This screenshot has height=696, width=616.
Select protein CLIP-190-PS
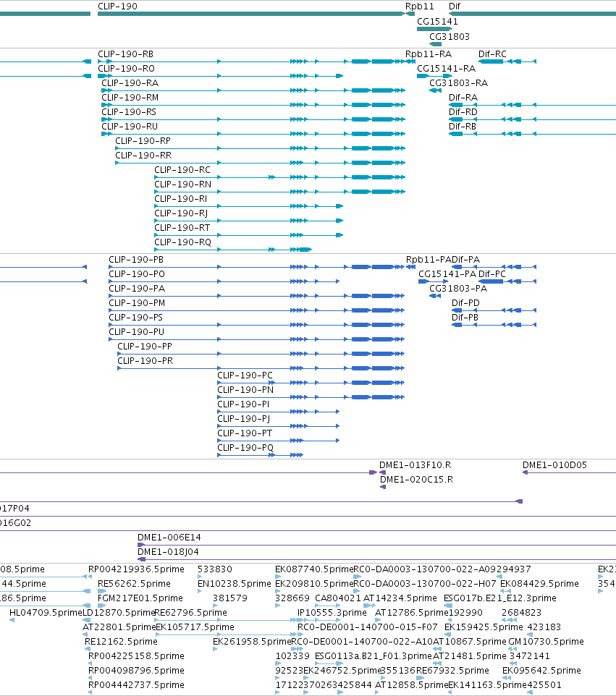click(135, 318)
